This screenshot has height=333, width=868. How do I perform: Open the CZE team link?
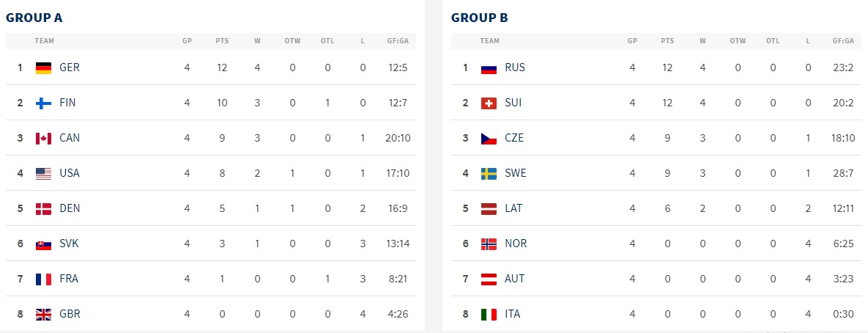click(514, 138)
